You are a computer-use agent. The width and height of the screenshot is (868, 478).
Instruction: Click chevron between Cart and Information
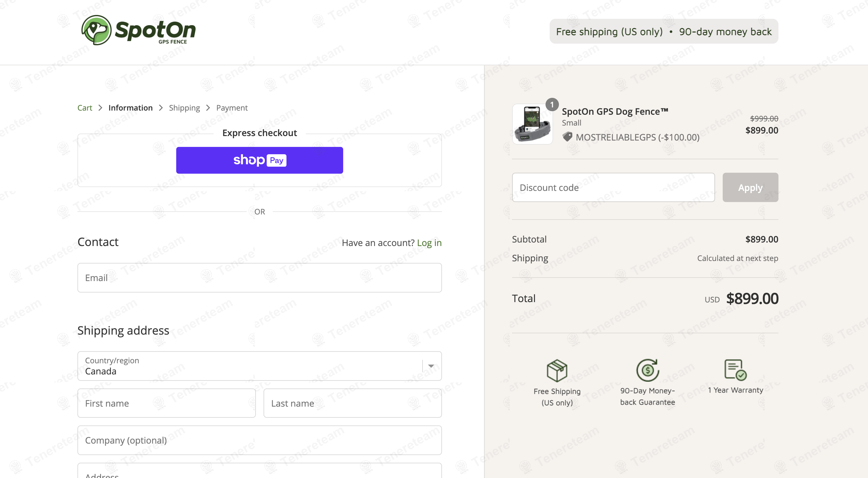point(100,108)
